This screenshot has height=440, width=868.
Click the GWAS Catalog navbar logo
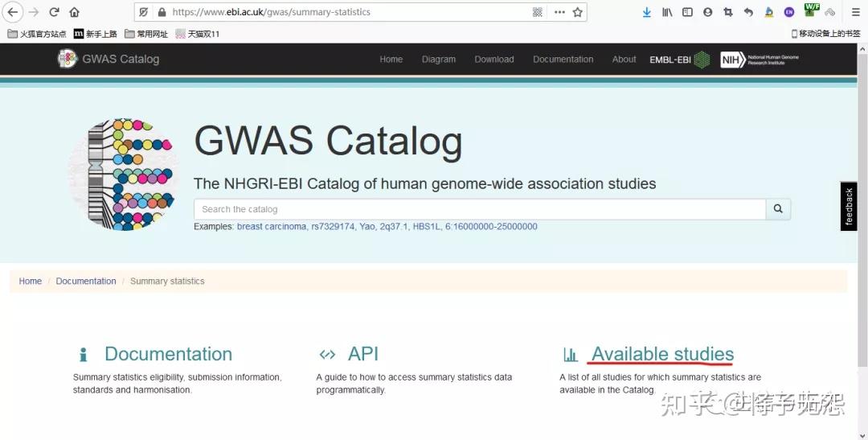tap(108, 59)
